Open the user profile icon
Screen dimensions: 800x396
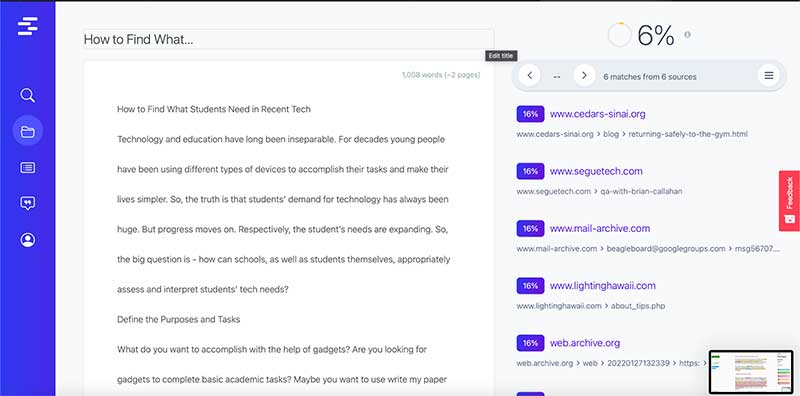[28, 240]
